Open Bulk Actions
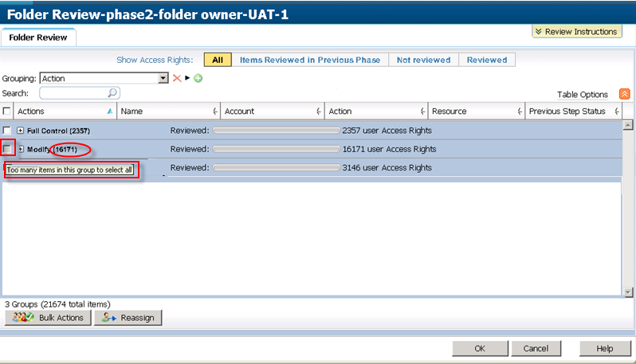636x364 pixels. pos(48,317)
